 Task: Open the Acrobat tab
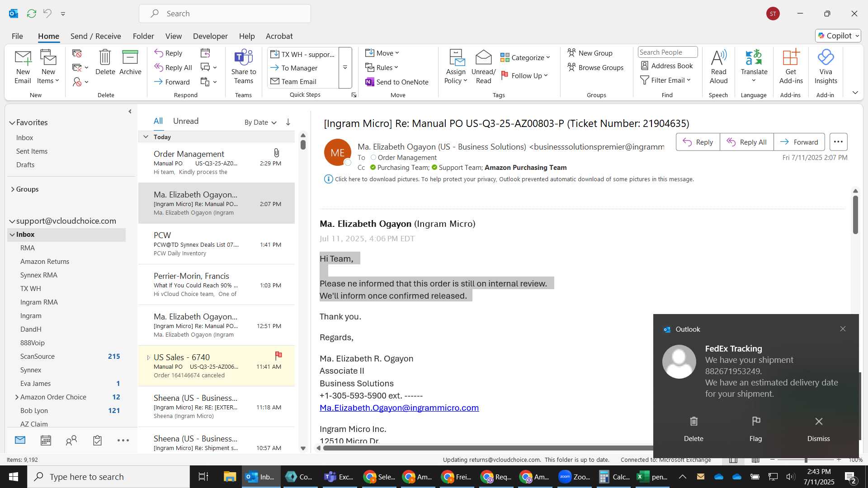[279, 36]
